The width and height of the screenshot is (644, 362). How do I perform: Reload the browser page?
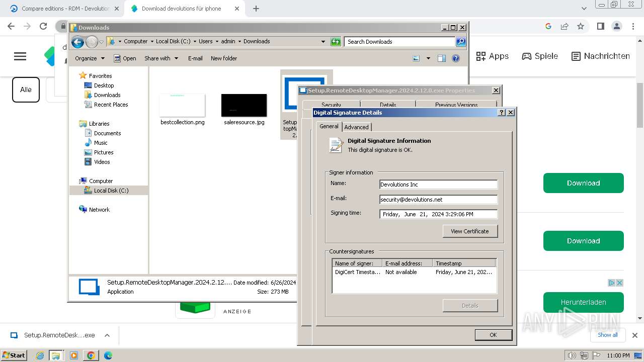click(43, 26)
